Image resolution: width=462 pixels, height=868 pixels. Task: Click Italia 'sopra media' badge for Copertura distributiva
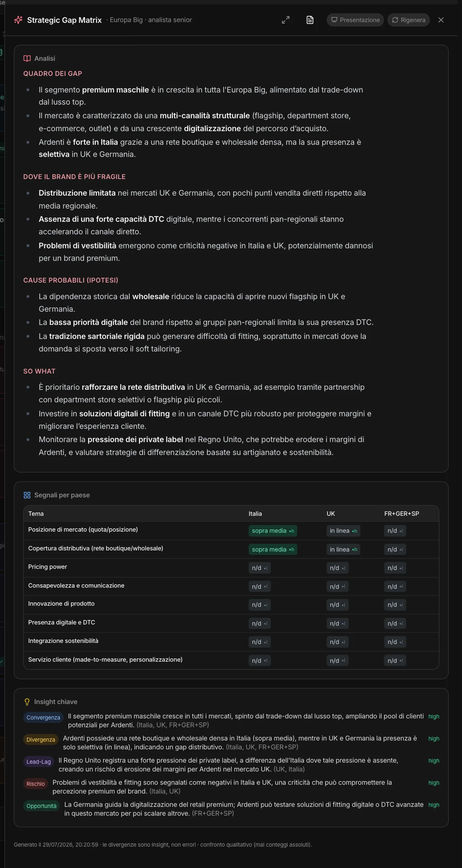coord(273,549)
